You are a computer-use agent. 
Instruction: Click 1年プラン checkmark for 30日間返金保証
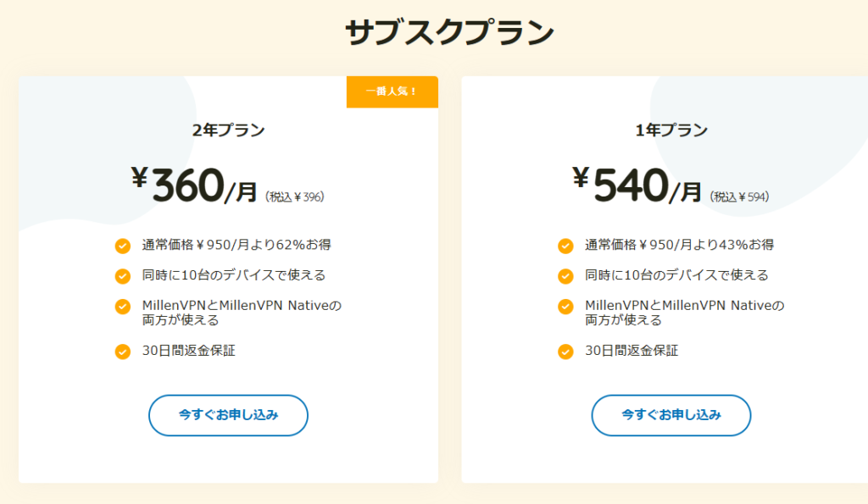click(x=565, y=352)
